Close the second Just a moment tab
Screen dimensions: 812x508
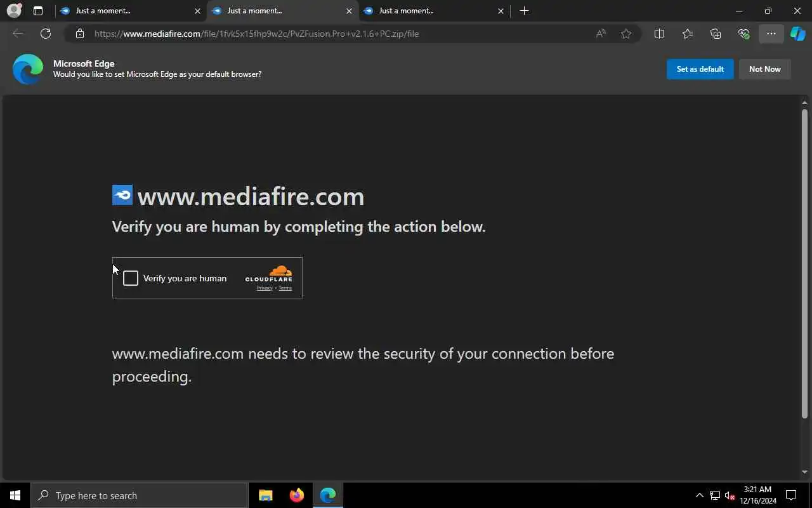pyautogui.click(x=349, y=11)
